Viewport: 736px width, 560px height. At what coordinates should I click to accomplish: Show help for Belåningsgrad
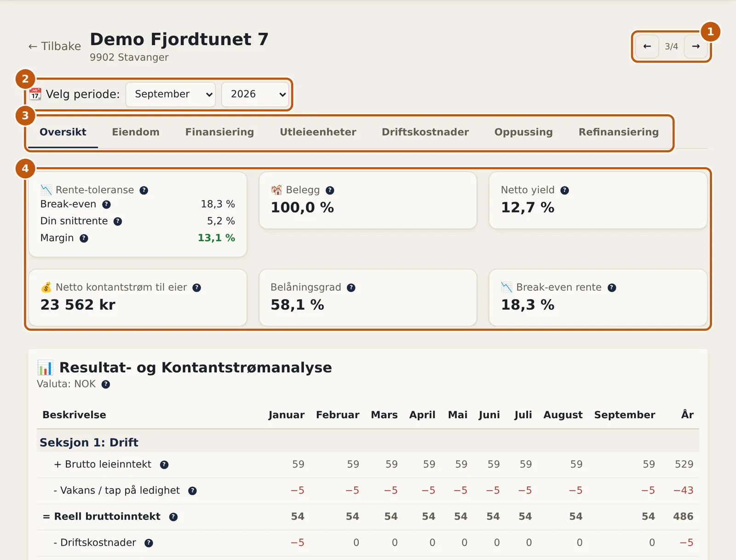(351, 288)
